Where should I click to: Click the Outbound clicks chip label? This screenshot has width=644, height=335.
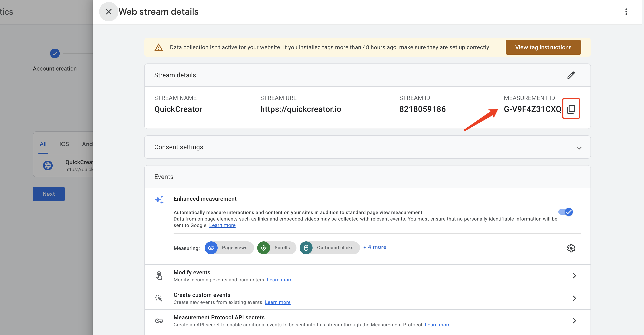335,248
